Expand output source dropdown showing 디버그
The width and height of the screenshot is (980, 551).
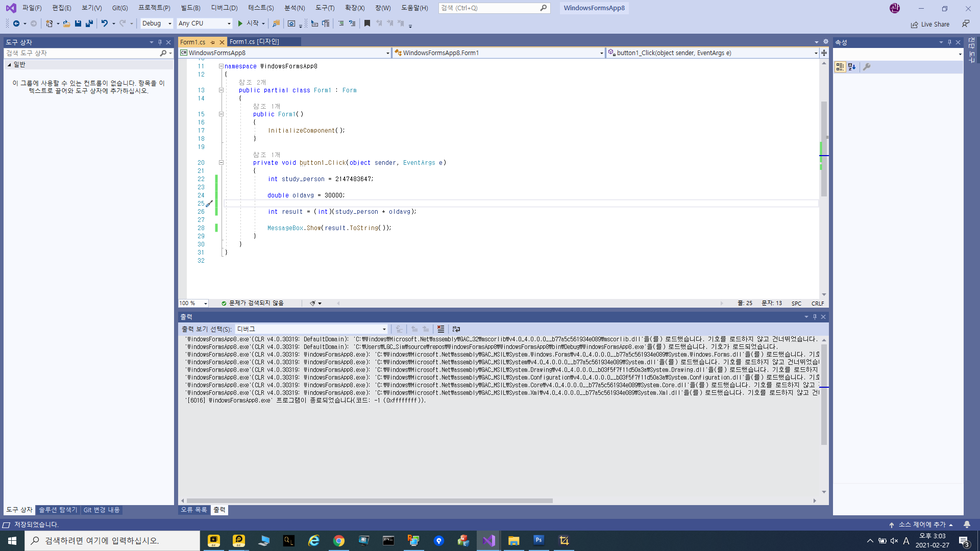[384, 329]
